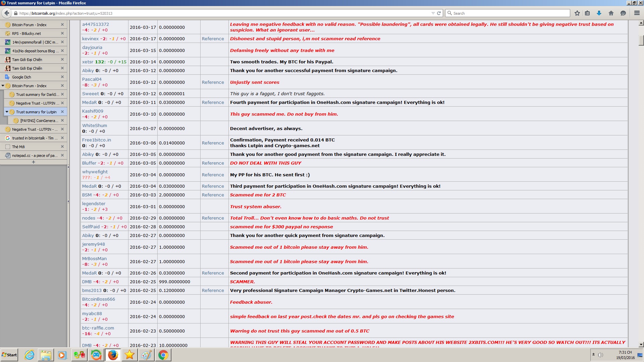644x362 pixels.
Task: Bookmark this page with the star icon
Action: 577,13
